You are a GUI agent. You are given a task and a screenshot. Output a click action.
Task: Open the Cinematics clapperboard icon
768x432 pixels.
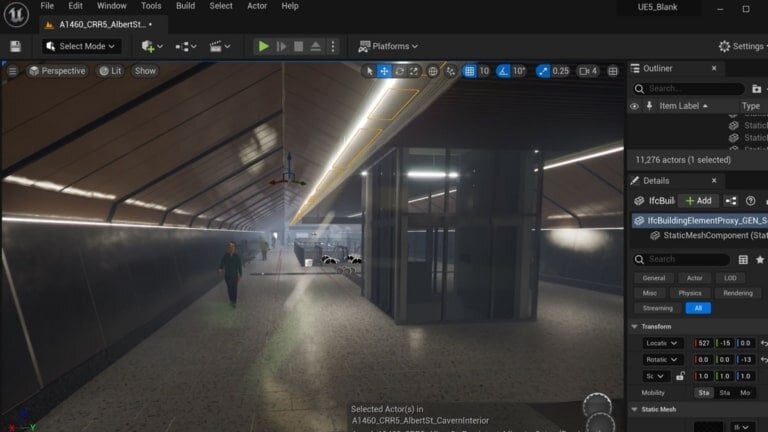click(219, 47)
